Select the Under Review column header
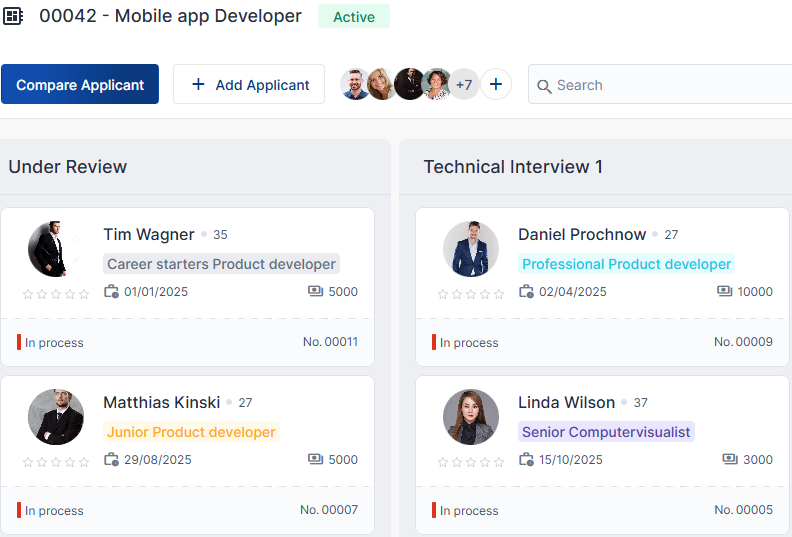This screenshot has width=792, height=537. click(x=68, y=167)
